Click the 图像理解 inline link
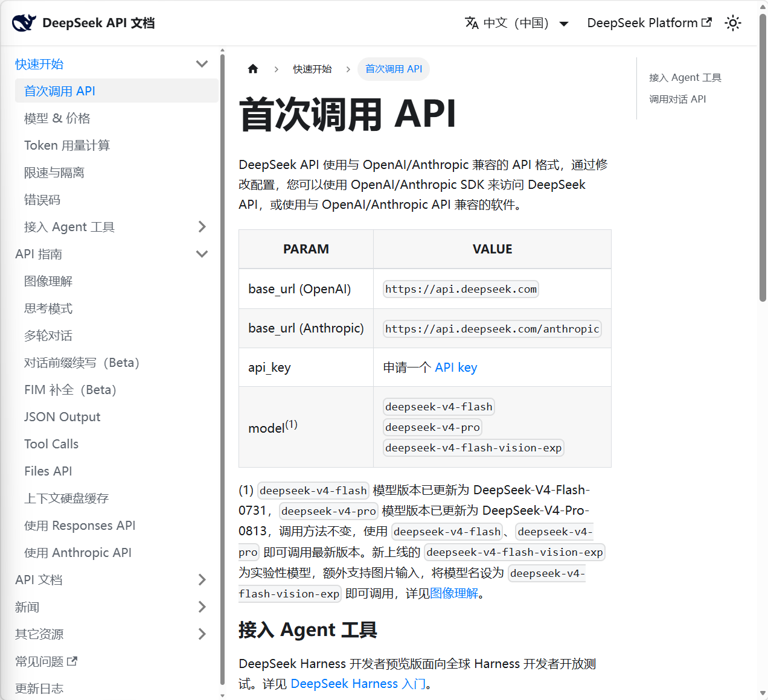Screen dimensions: 768x700 click(454, 594)
